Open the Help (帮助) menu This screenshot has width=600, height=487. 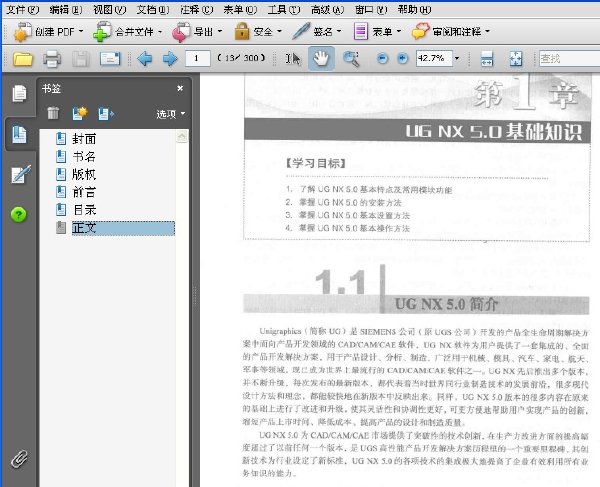pos(415,9)
